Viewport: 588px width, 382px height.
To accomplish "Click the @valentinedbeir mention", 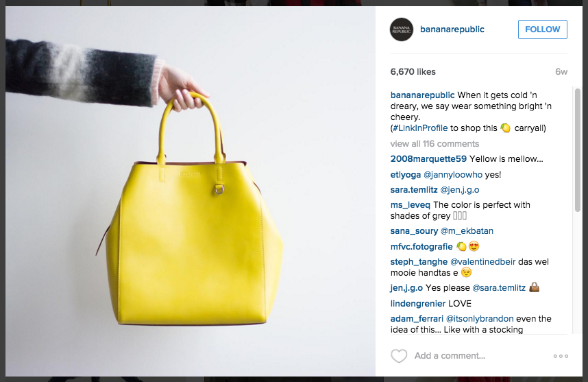I will point(482,261).
